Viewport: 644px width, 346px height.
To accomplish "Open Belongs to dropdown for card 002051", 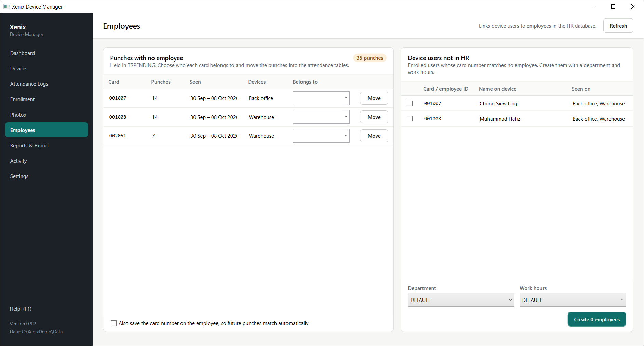I will [x=321, y=136].
